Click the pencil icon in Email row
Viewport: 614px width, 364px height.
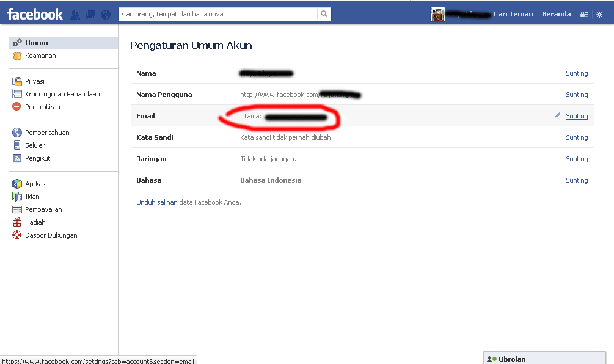click(558, 115)
